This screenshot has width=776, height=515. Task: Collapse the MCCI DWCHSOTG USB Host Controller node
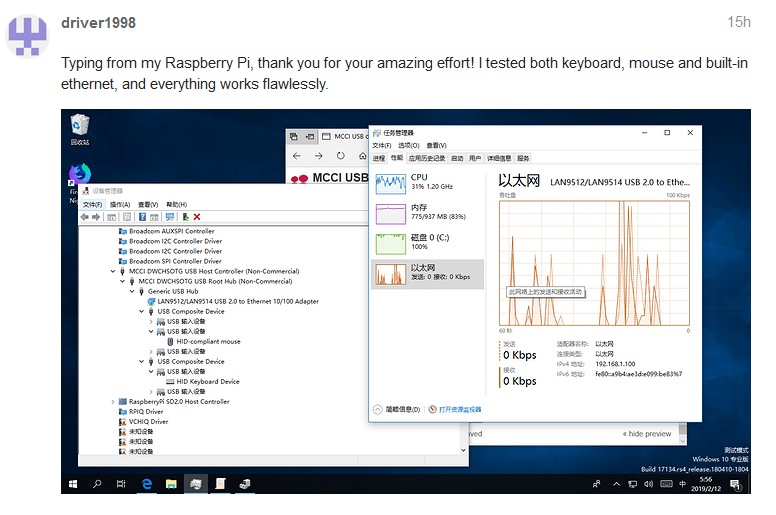[113, 272]
